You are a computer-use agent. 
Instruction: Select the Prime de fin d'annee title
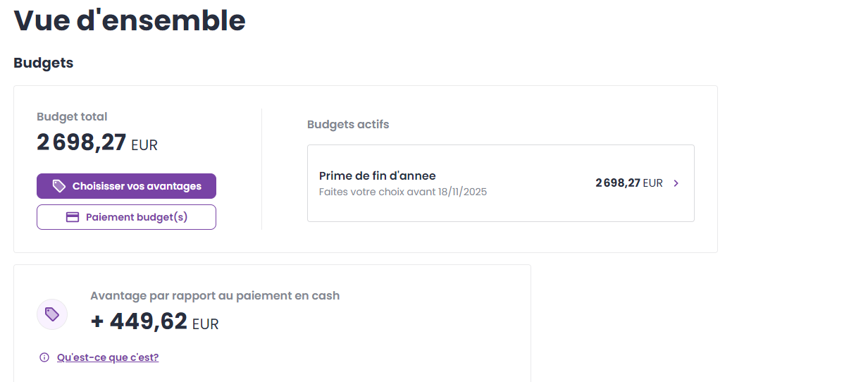tap(378, 175)
